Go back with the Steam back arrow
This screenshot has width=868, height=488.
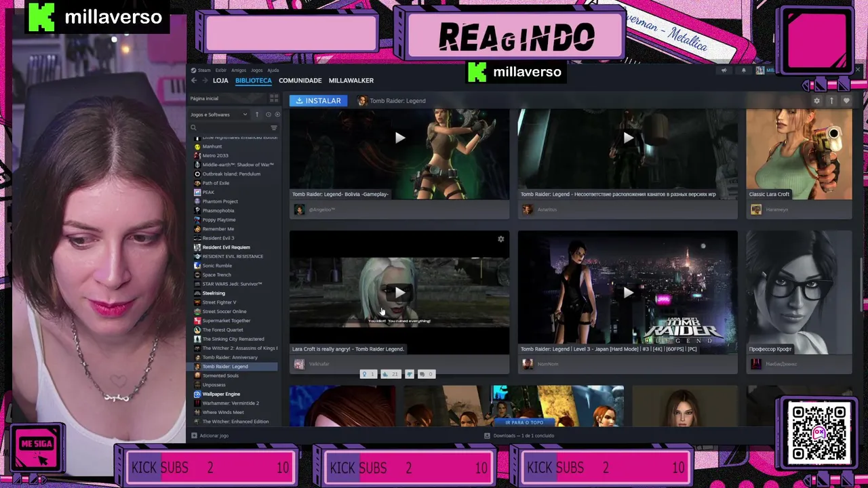tap(194, 80)
